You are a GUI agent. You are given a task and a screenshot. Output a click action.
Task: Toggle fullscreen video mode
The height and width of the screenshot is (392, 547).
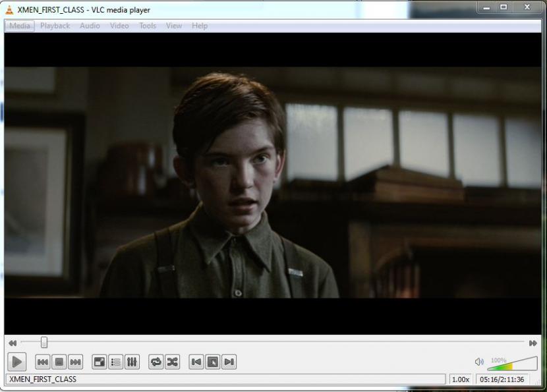click(x=100, y=362)
